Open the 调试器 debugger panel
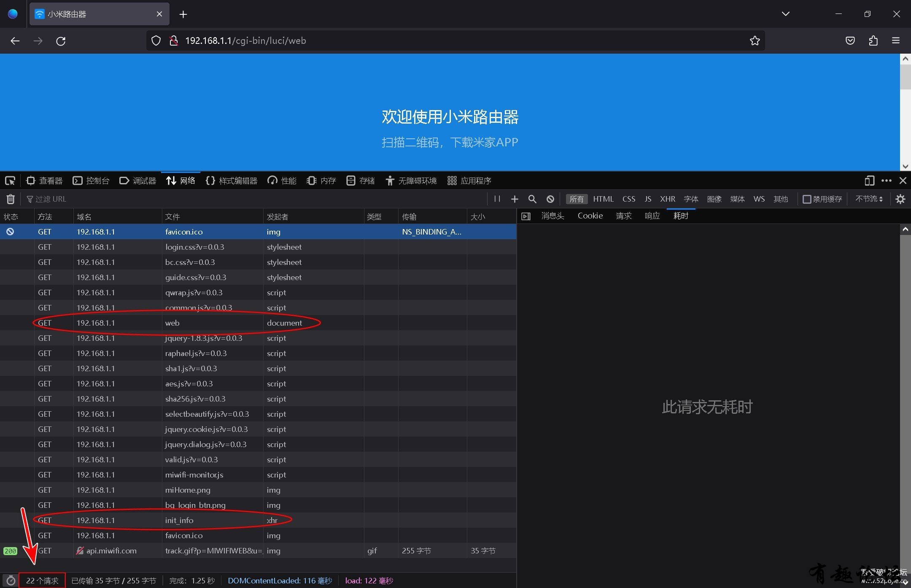Viewport: 911px width, 588px height. (138, 181)
